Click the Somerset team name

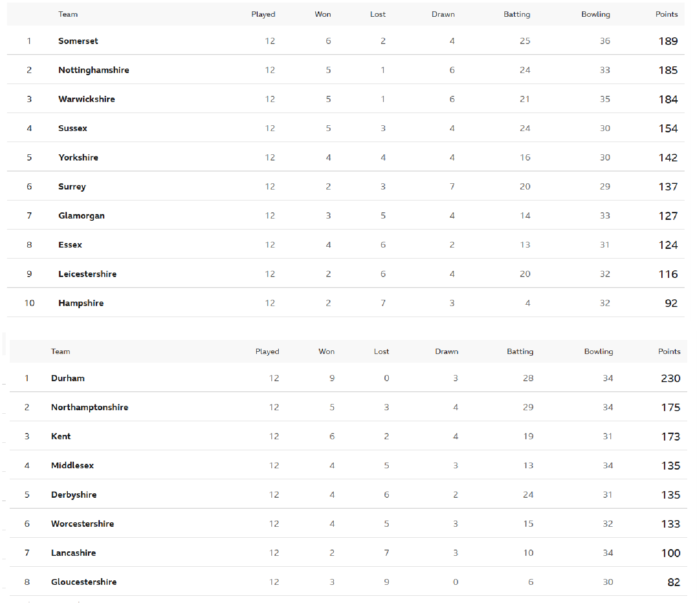click(x=78, y=41)
